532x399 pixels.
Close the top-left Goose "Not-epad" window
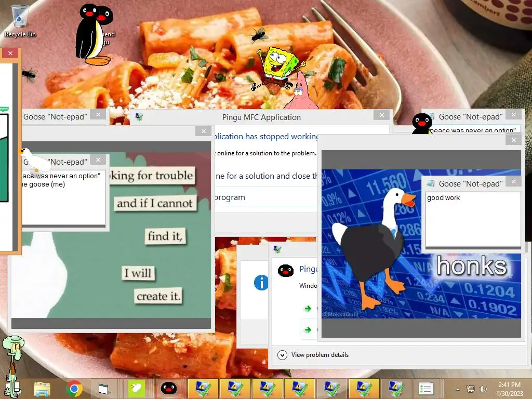98,115
